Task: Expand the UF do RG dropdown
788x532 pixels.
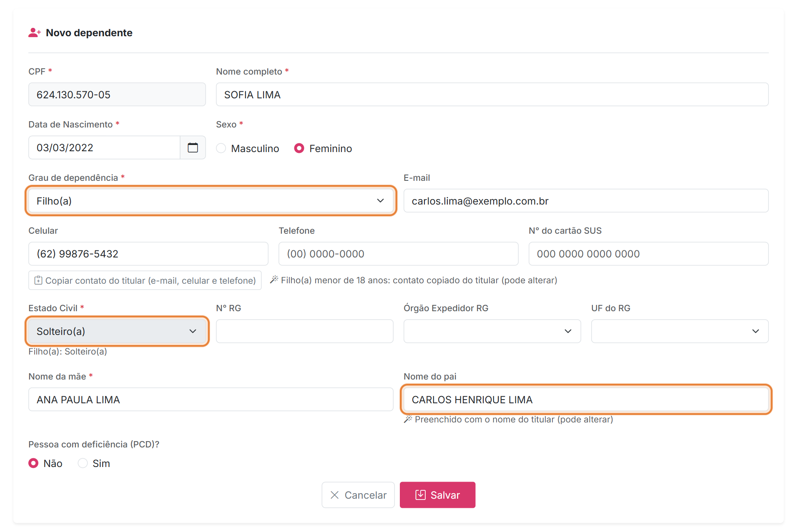Action: [x=680, y=331]
